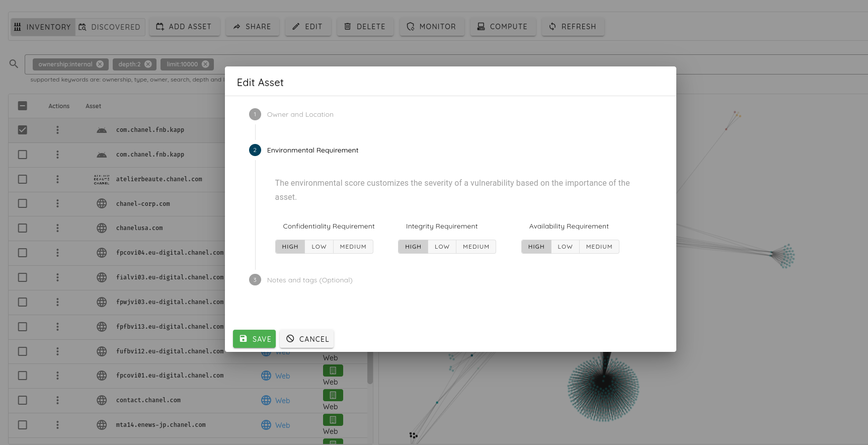This screenshot has width=868, height=445.
Task: Click the large teal node cluster in graph
Action: (603, 387)
